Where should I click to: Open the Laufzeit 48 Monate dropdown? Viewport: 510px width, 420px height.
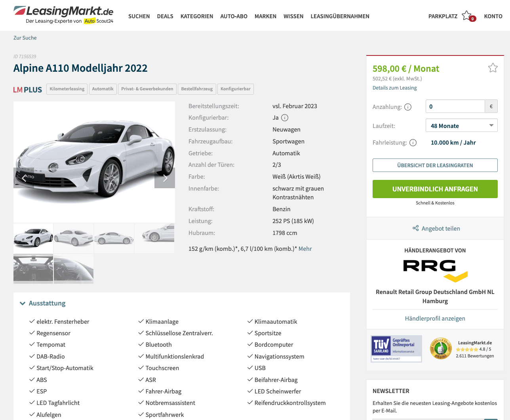(x=461, y=126)
